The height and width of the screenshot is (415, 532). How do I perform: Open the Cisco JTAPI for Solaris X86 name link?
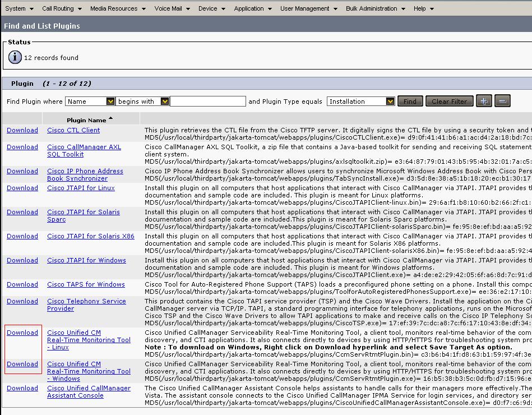pyautogui.click(x=91, y=236)
